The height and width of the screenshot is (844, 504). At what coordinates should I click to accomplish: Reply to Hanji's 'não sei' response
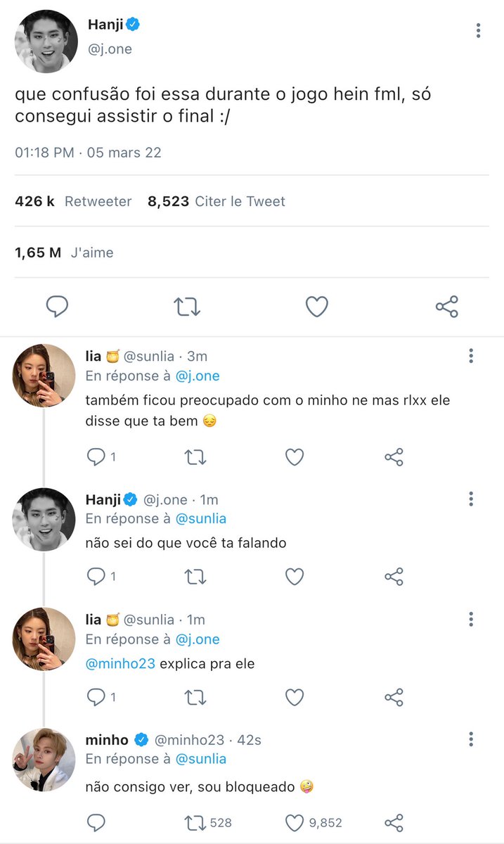[x=101, y=577]
